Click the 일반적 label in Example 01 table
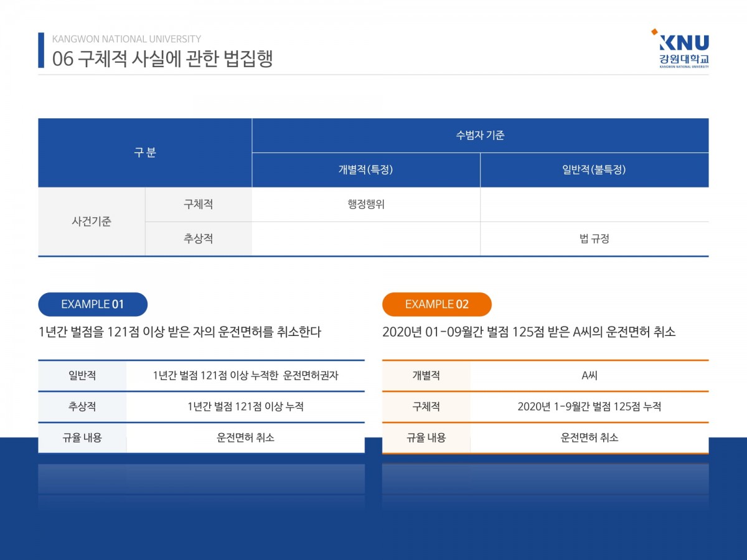 click(x=82, y=376)
